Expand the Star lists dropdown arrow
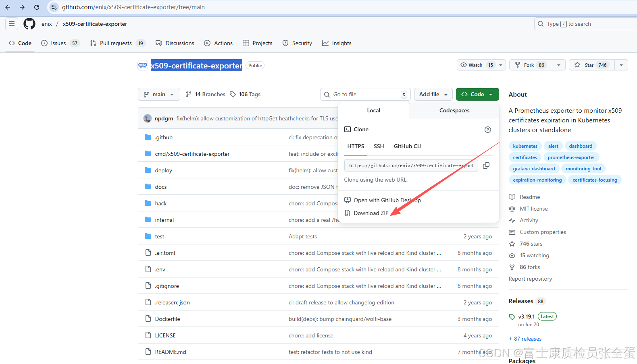The height and width of the screenshot is (364, 637). click(621, 65)
